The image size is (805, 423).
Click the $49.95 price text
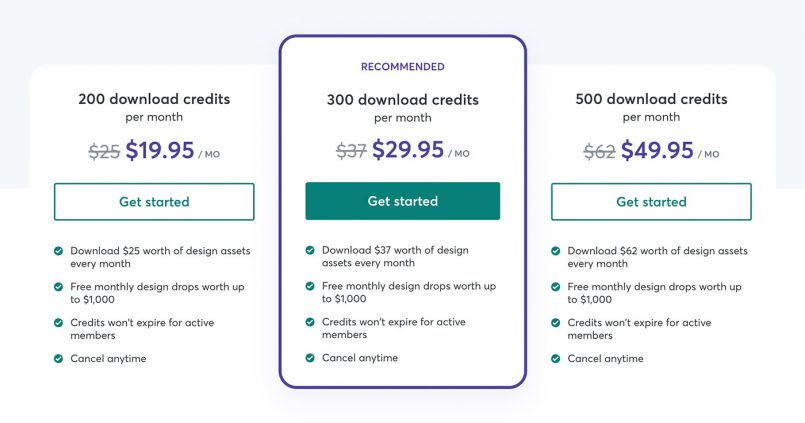[657, 150]
